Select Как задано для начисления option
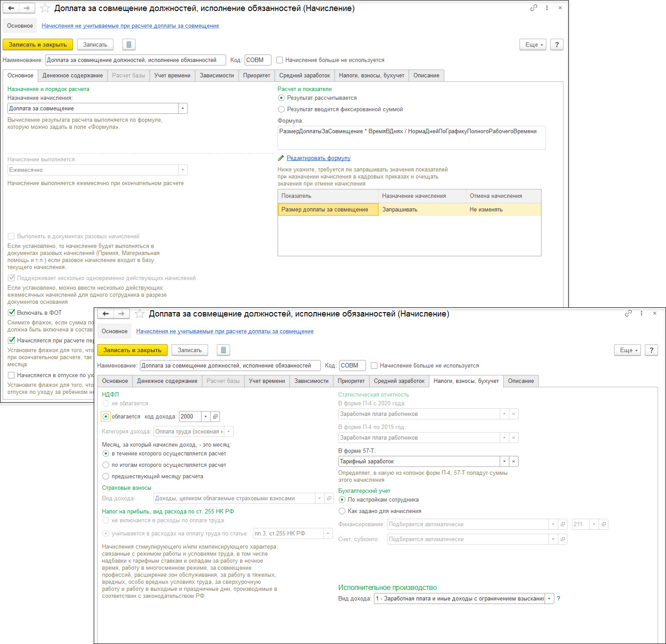Viewport: 666px width, 644px height. pyautogui.click(x=342, y=511)
